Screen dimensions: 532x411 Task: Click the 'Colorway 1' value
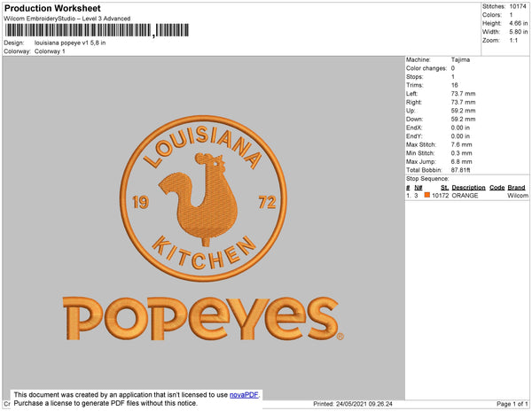coord(50,51)
